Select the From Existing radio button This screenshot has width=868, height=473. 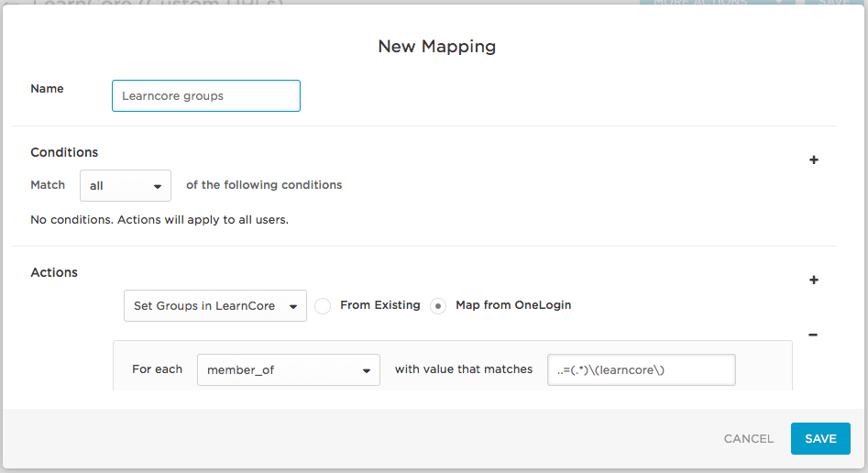tap(323, 306)
